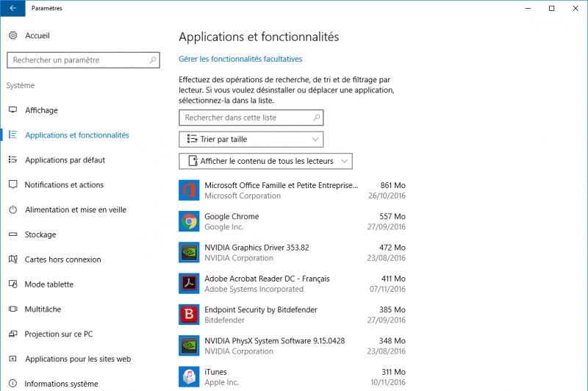This screenshot has width=588, height=391.
Task: Click the Stockage drive icon
Action: tap(12, 234)
